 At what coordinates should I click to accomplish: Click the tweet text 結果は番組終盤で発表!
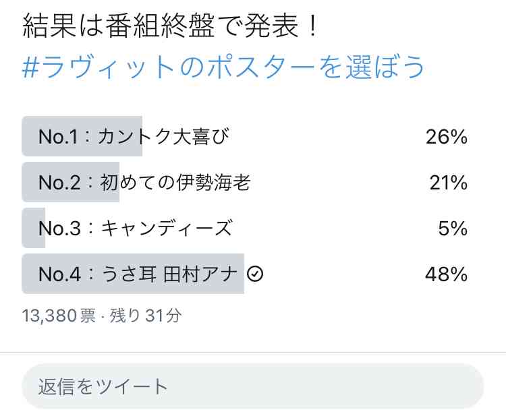(x=170, y=26)
